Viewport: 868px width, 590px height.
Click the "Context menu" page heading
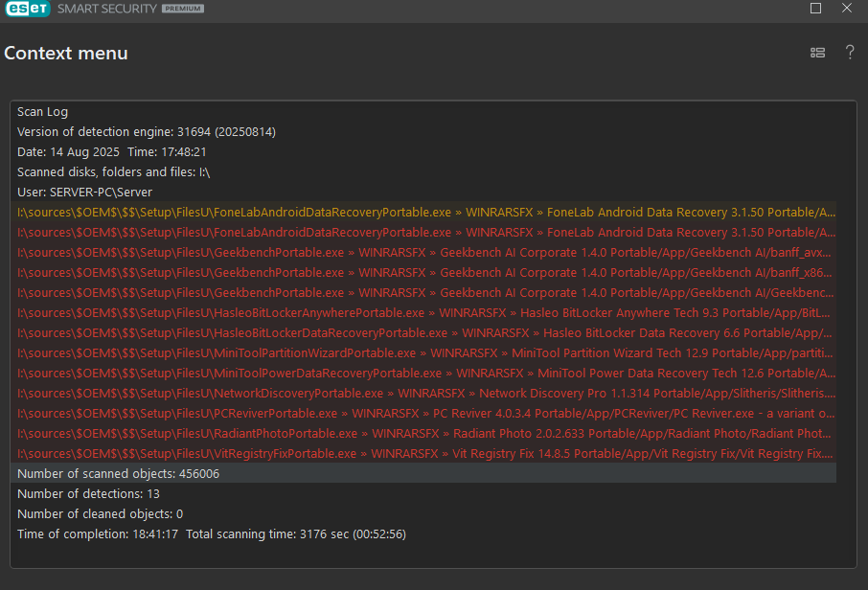tap(66, 53)
